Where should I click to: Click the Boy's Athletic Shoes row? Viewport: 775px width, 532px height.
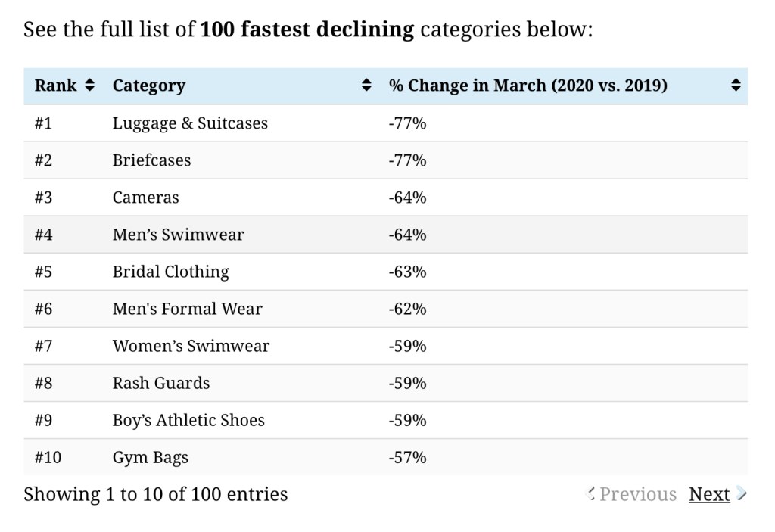188,419
